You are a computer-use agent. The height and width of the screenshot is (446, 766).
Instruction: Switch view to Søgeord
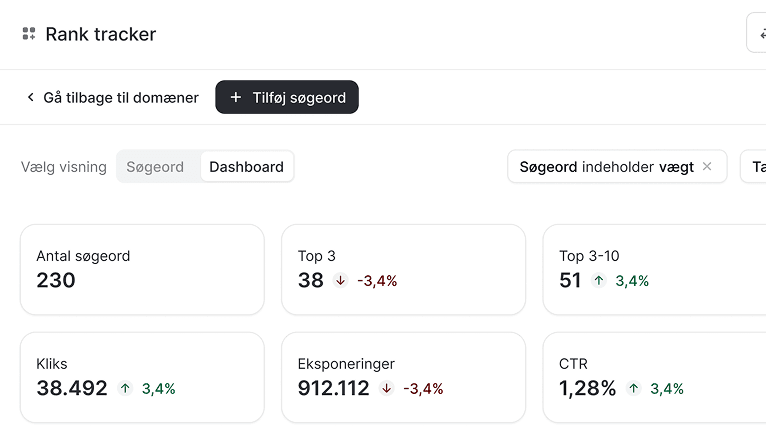point(155,167)
